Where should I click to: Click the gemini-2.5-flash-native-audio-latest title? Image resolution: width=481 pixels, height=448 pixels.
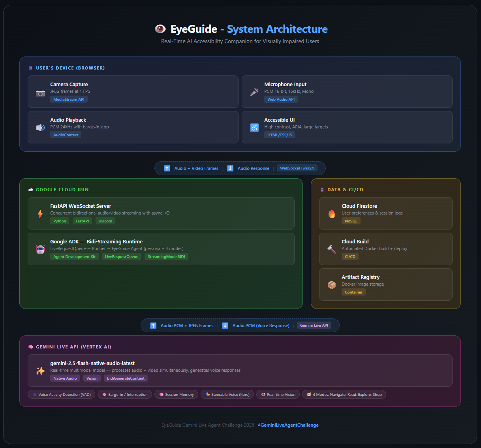[x=92, y=363]
